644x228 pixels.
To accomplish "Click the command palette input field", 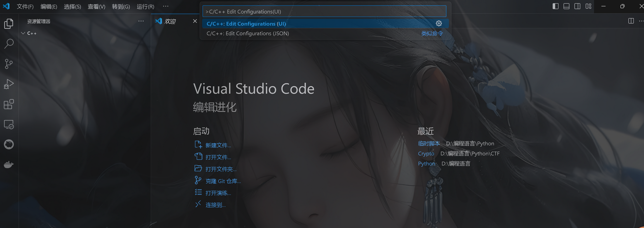I will pyautogui.click(x=324, y=11).
